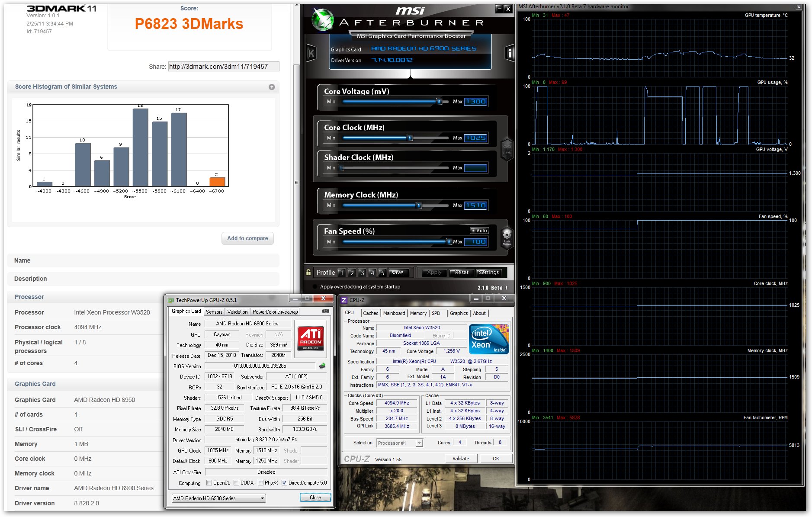
Task: Load Afterburner profile 3
Action: [362, 273]
